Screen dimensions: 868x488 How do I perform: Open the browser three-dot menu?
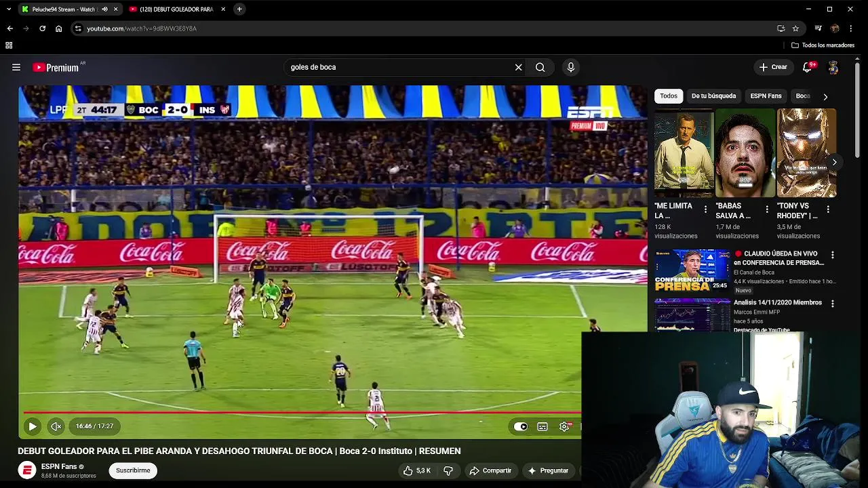click(x=851, y=28)
